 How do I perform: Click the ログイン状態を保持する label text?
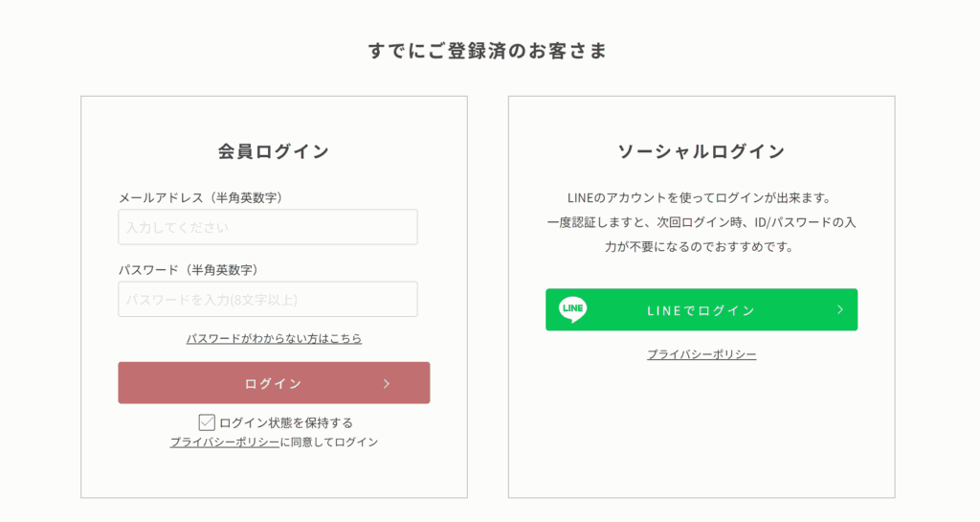pyautogui.click(x=286, y=423)
